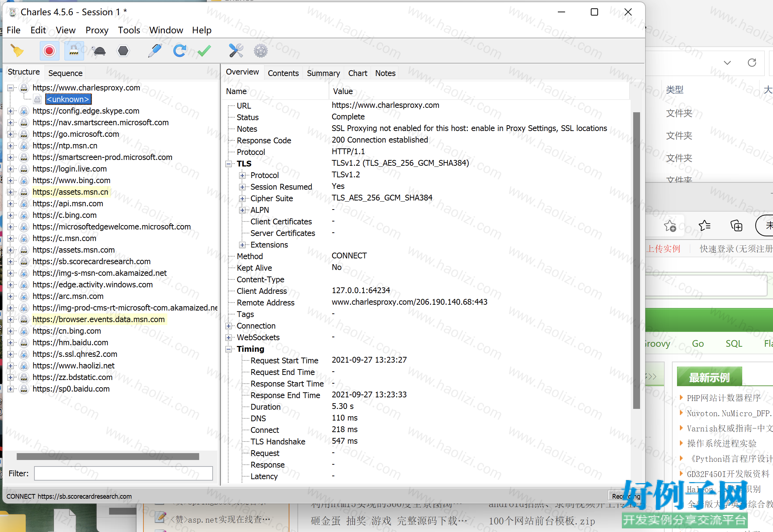Open the Edit menu
Viewport: 773px width, 532px height.
[x=38, y=30]
